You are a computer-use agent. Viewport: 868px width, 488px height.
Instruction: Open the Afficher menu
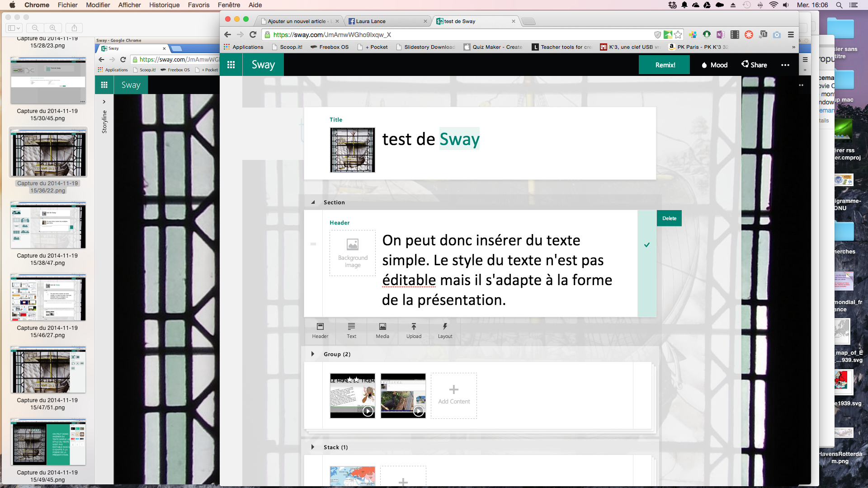pos(129,5)
